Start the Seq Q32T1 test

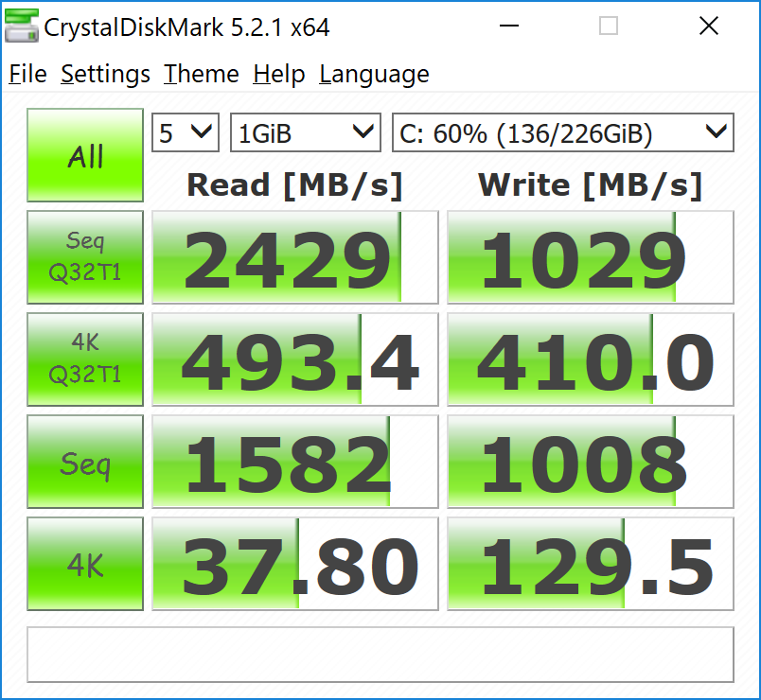tap(85, 257)
